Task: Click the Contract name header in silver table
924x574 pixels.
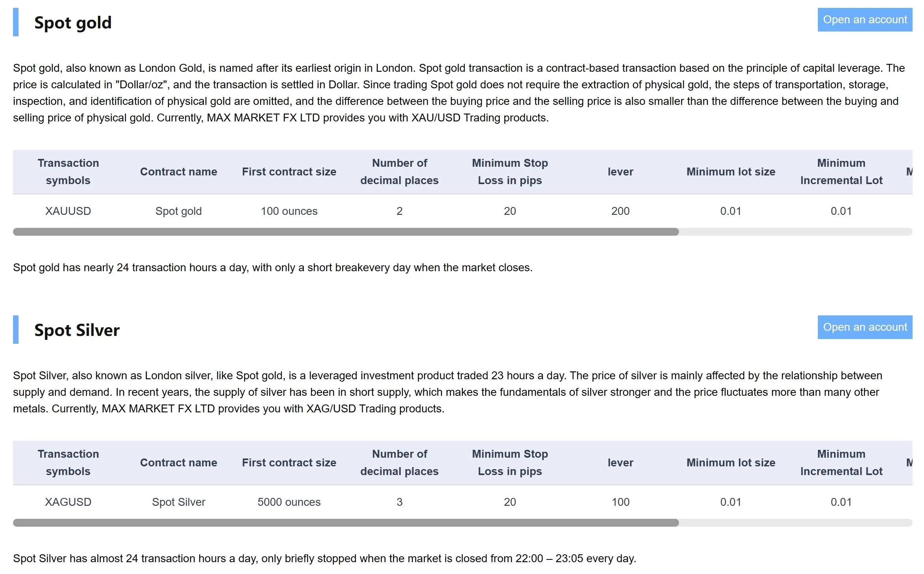Action: click(x=179, y=463)
